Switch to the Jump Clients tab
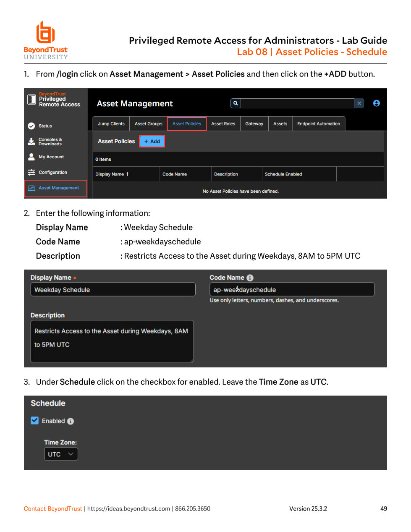The height and width of the screenshot is (532, 411). (111, 124)
